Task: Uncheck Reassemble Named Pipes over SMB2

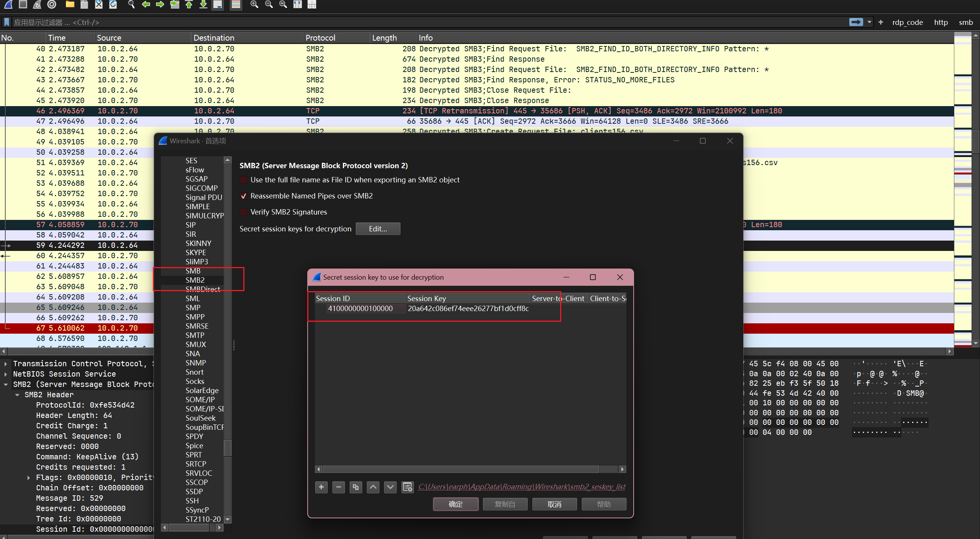Action: [244, 196]
